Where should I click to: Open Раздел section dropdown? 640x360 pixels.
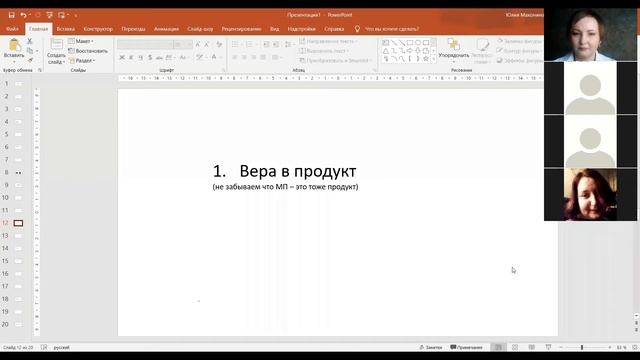tap(82, 60)
